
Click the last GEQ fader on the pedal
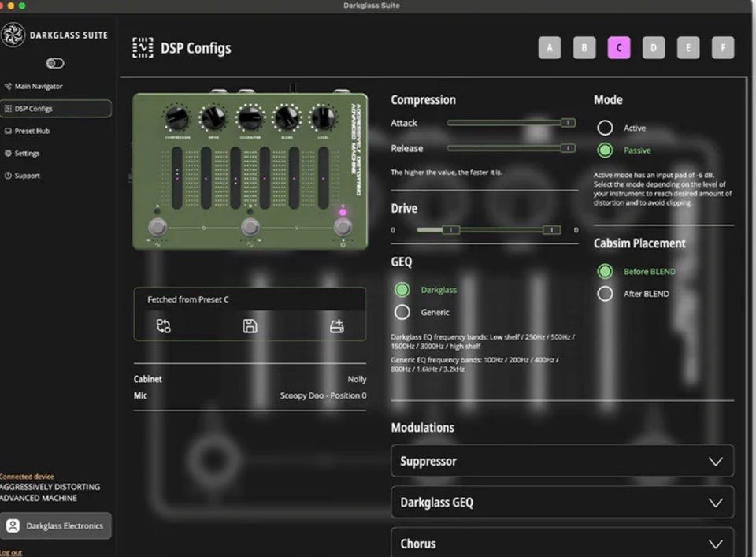pyautogui.click(x=323, y=178)
